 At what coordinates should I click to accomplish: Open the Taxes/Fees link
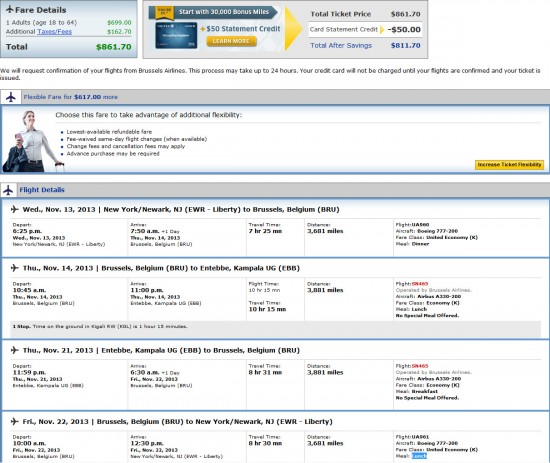click(54, 32)
